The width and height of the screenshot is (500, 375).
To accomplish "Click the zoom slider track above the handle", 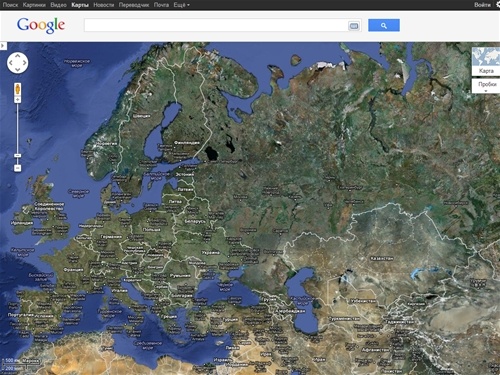I will [17, 128].
